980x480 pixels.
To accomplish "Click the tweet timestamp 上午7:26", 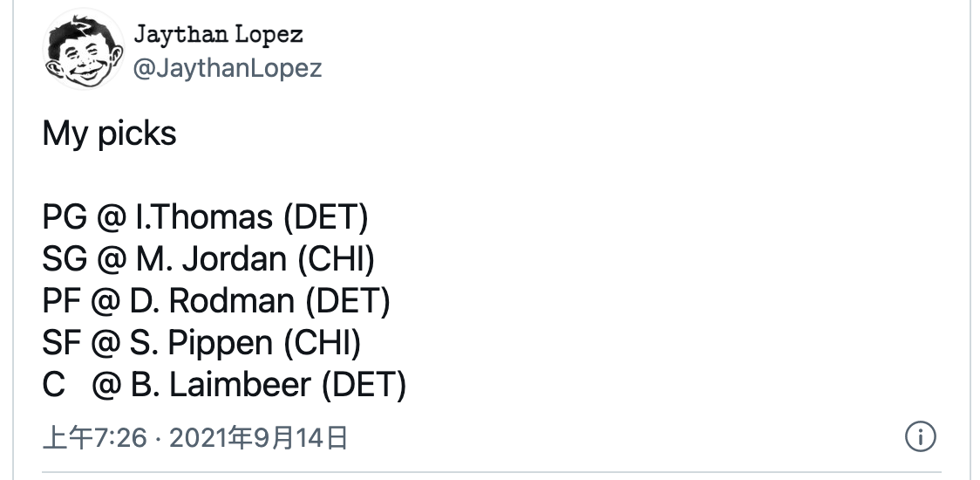I will click(94, 438).
